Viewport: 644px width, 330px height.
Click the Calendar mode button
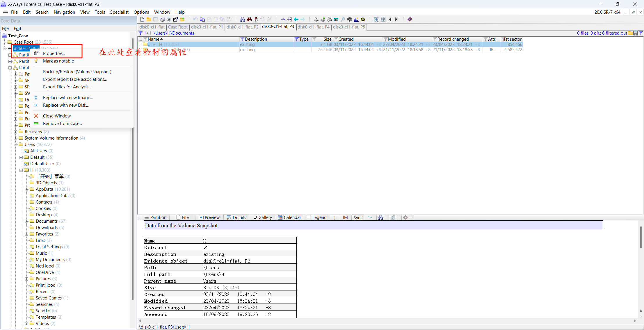[289, 217]
